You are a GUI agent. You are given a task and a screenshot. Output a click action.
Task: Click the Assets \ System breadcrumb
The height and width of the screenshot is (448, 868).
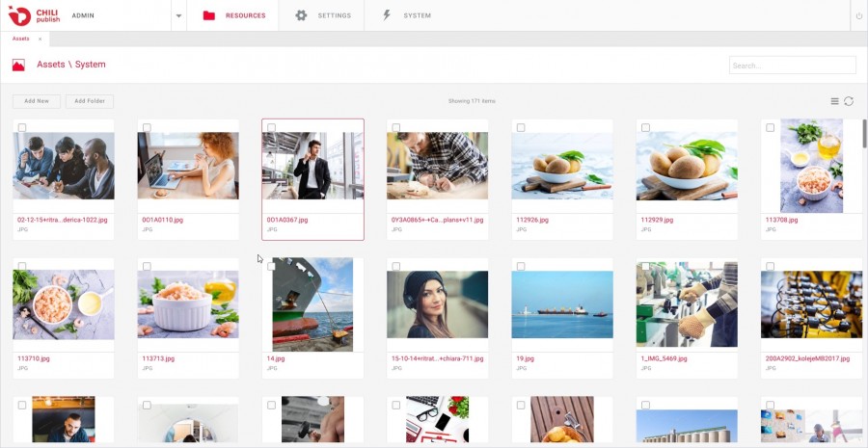(70, 65)
